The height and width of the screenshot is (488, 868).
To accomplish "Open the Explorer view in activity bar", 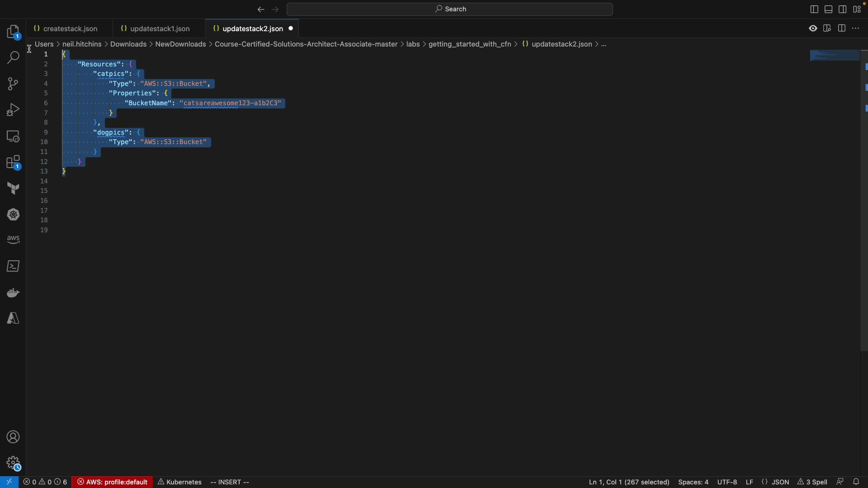I will click(x=13, y=33).
